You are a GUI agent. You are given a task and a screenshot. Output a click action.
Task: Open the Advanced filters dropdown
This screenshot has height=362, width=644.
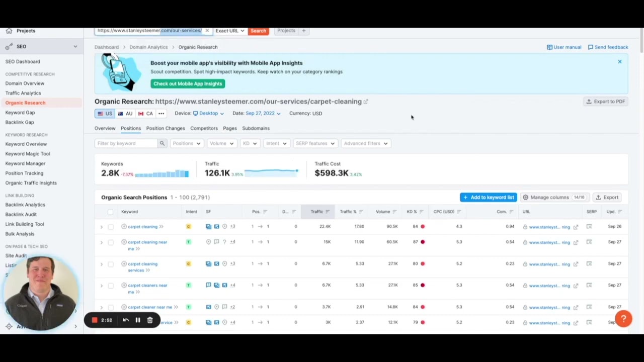[x=366, y=143]
